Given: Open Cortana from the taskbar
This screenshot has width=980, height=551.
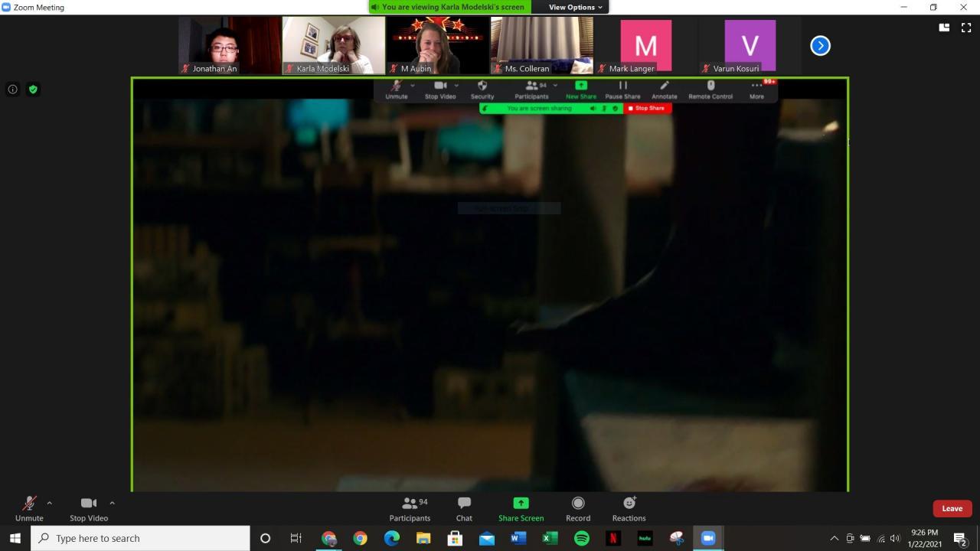Looking at the screenshot, I should (x=265, y=538).
